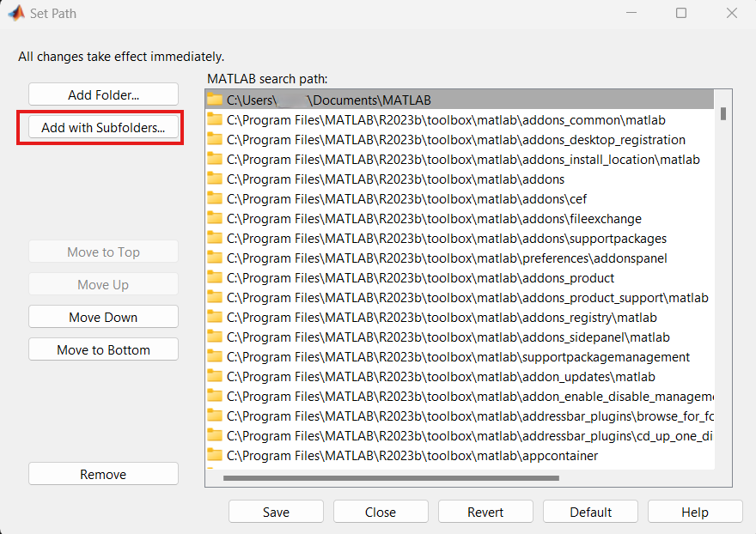Click folder icon beside addons\cef
The width and height of the screenshot is (756, 534).
(215, 198)
